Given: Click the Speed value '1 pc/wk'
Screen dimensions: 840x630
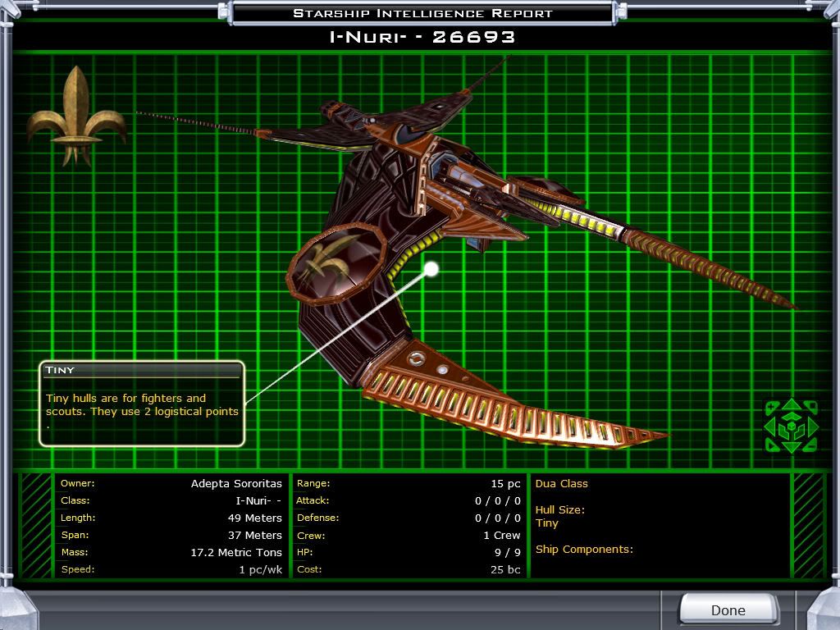Looking at the screenshot, I should tap(260, 569).
